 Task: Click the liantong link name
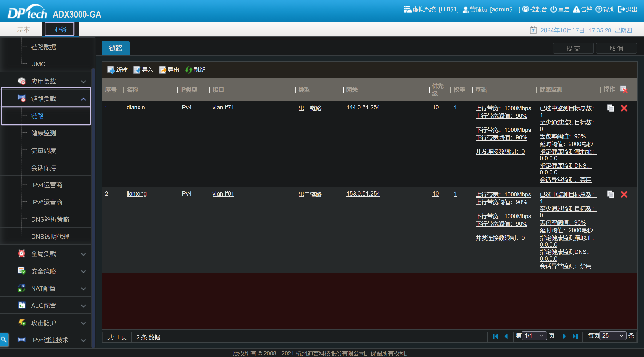(x=136, y=194)
